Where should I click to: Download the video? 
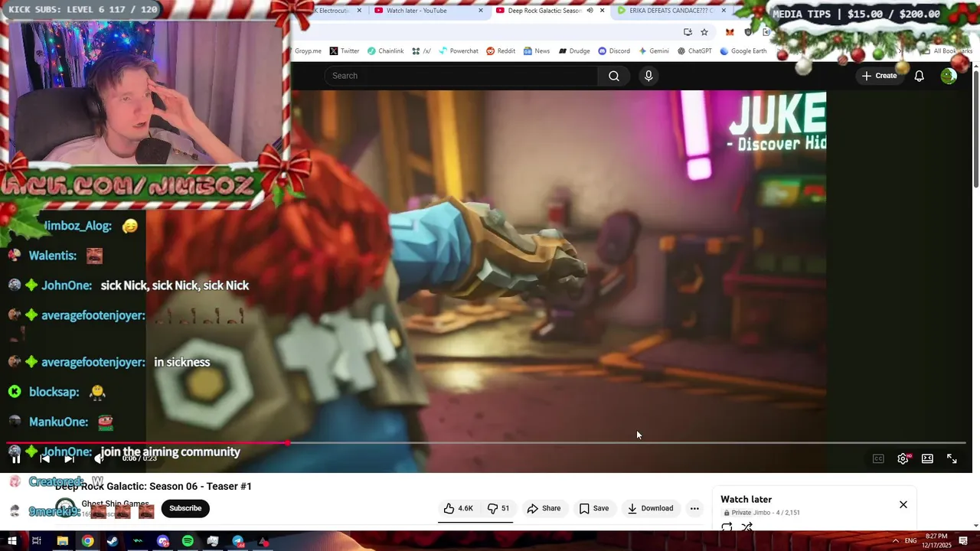click(650, 508)
